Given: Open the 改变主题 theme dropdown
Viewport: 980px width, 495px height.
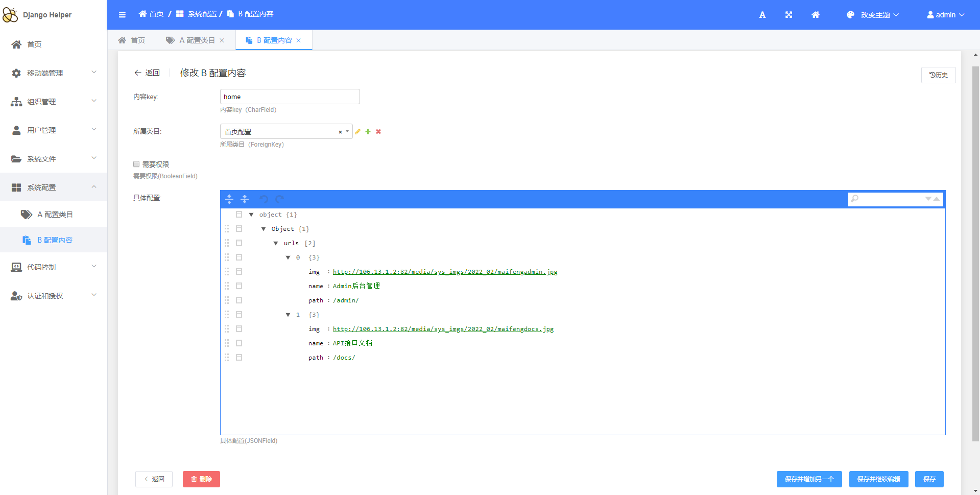Looking at the screenshot, I should 873,15.
